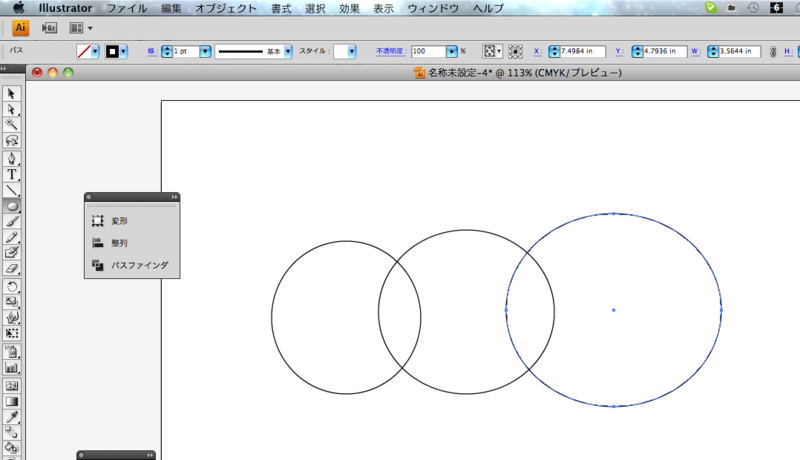The height and width of the screenshot is (460, 800).
Task: Select the Selection (black arrow) tool
Action: 12,94
